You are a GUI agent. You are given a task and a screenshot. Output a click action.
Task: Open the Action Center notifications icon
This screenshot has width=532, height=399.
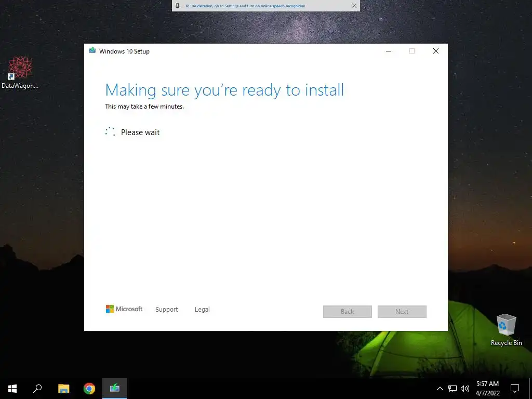pyautogui.click(x=515, y=389)
